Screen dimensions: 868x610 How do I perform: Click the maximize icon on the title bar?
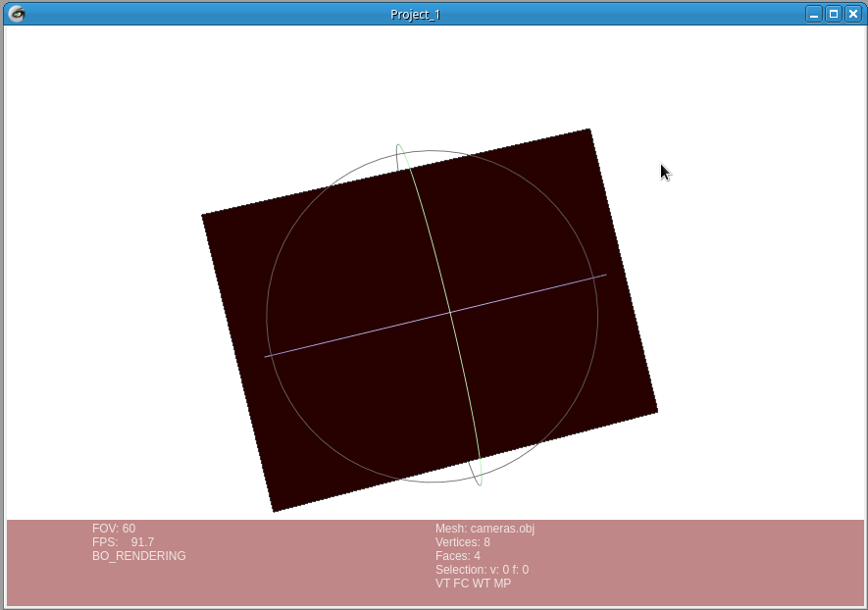click(x=835, y=14)
